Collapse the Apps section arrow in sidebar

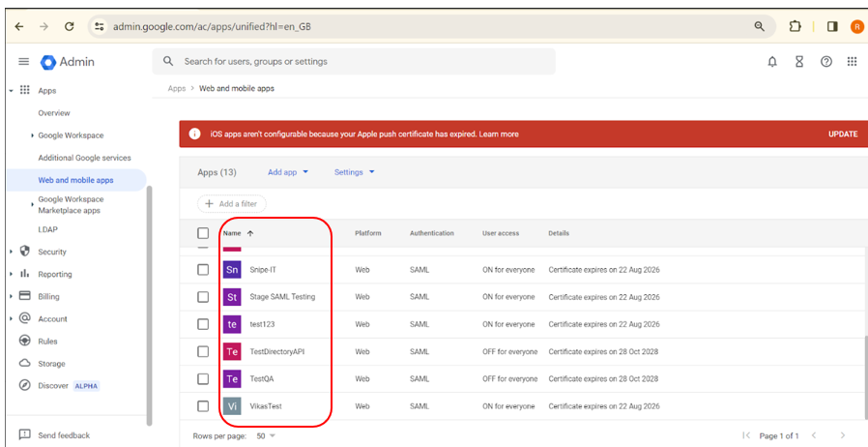coord(11,91)
